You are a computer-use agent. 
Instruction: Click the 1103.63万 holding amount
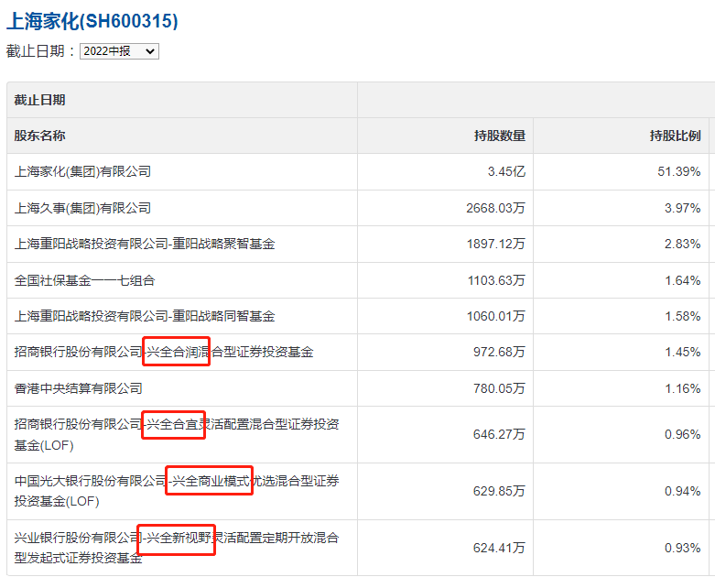point(496,280)
